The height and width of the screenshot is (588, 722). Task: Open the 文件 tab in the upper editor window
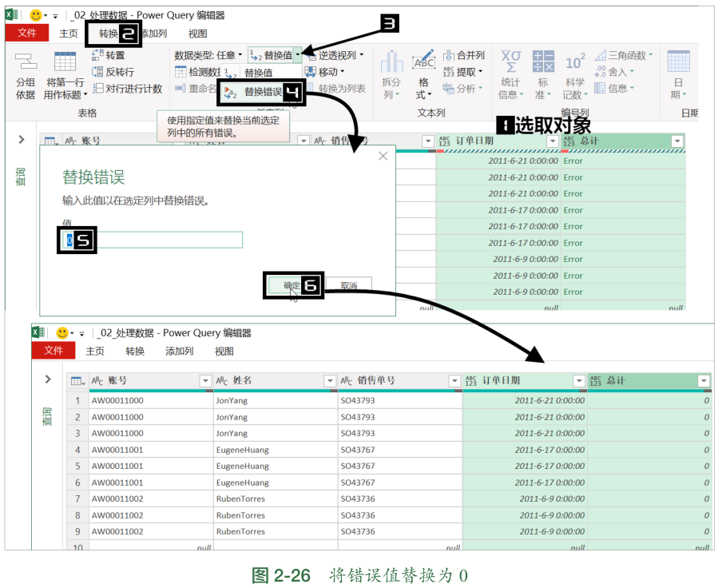tap(26, 33)
